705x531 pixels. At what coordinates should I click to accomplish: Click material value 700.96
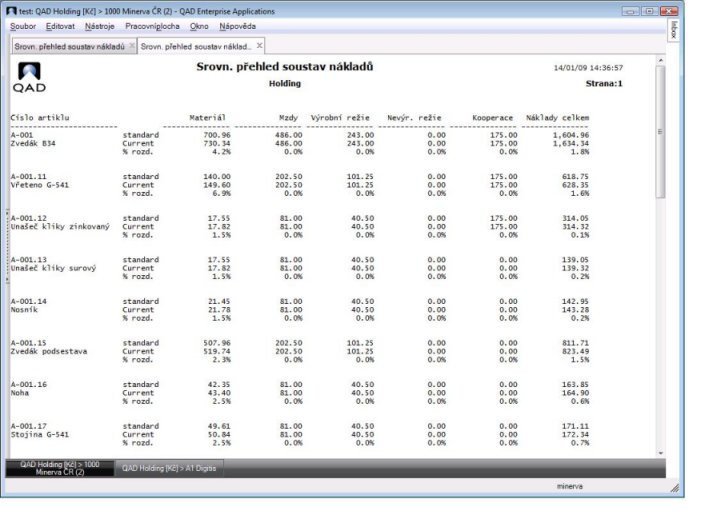pos(217,135)
